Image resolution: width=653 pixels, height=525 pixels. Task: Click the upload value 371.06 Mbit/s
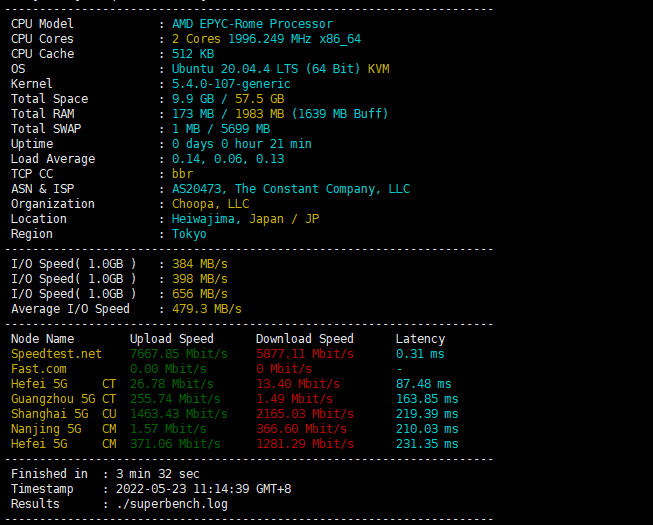[x=175, y=443]
